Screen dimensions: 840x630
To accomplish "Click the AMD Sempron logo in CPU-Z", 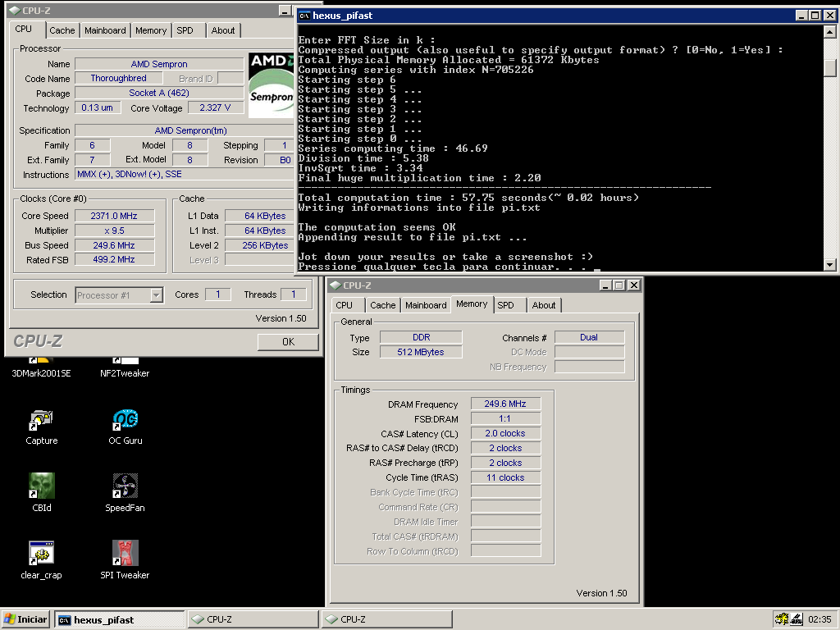I will pyautogui.click(x=271, y=85).
